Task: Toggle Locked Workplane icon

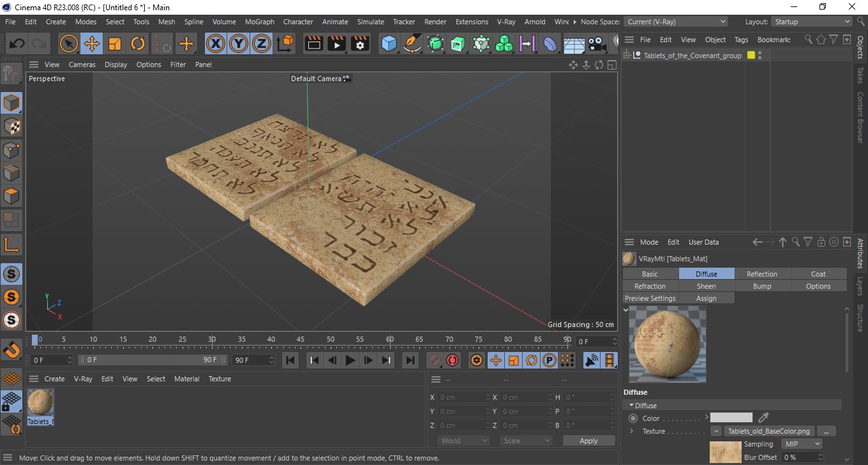Action: point(11,402)
